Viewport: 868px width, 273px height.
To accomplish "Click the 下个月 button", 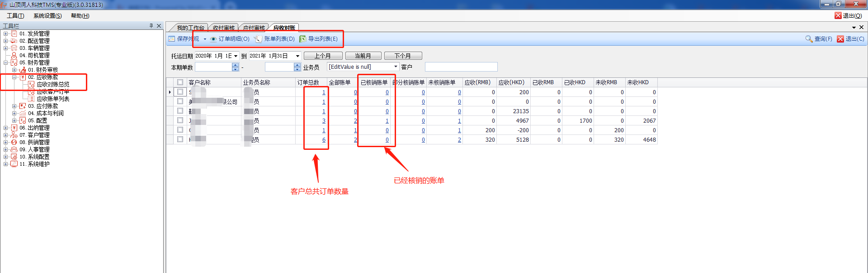I will [x=402, y=56].
